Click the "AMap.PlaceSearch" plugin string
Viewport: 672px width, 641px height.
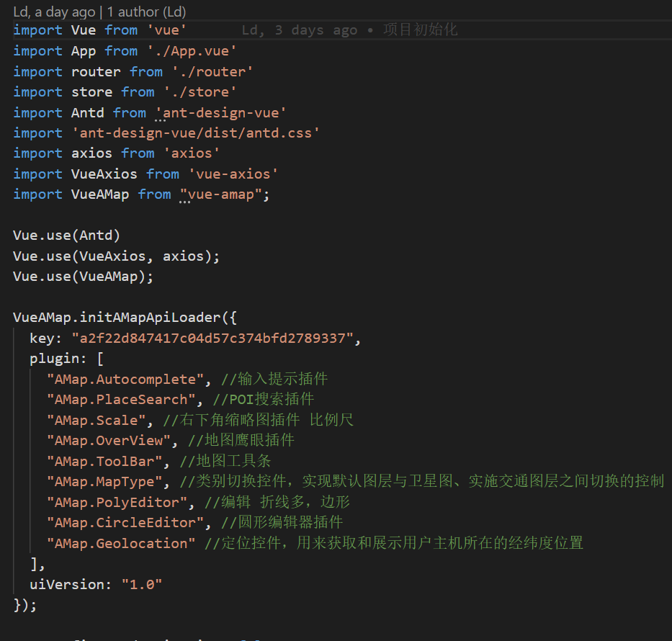click(x=121, y=400)
